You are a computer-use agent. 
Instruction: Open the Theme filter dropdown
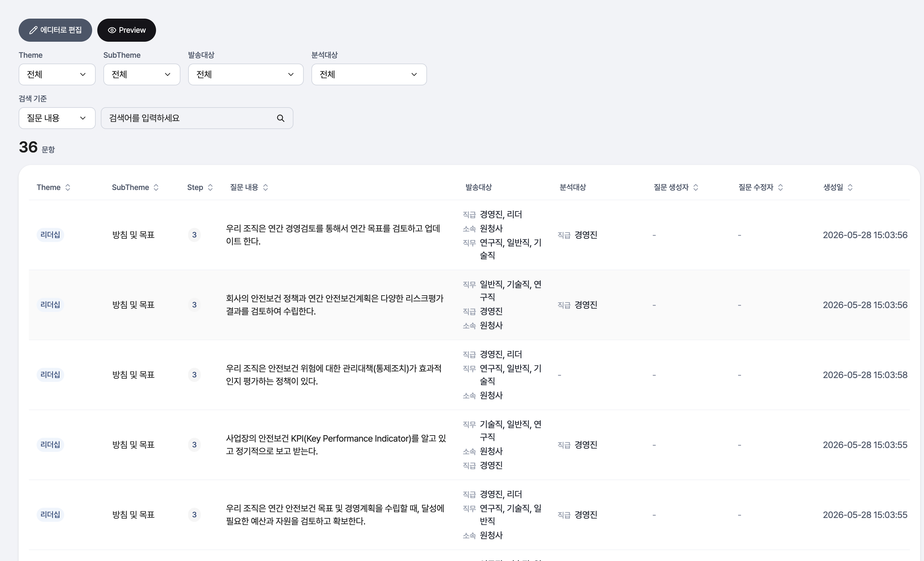coord(57,74)
